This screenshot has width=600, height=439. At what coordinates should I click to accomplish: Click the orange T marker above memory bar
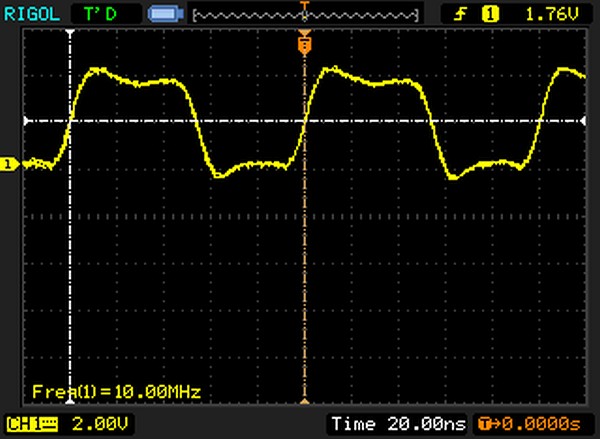(305, 4)
